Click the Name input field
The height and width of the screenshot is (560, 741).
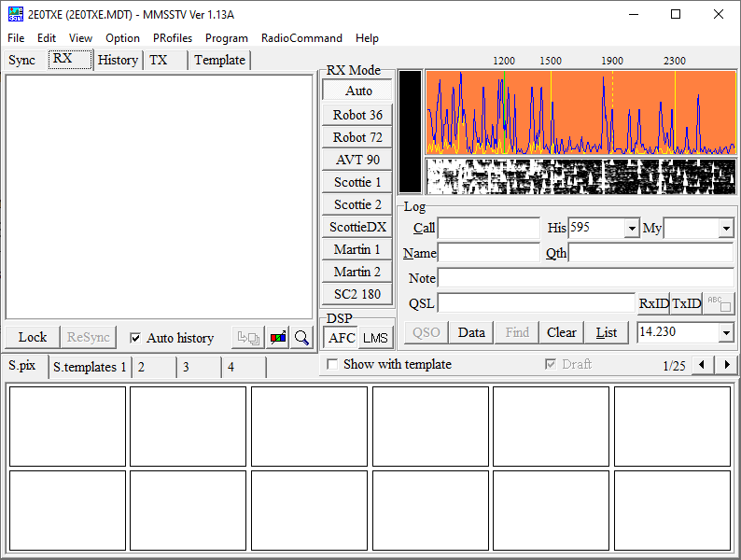tap(489, 253)
